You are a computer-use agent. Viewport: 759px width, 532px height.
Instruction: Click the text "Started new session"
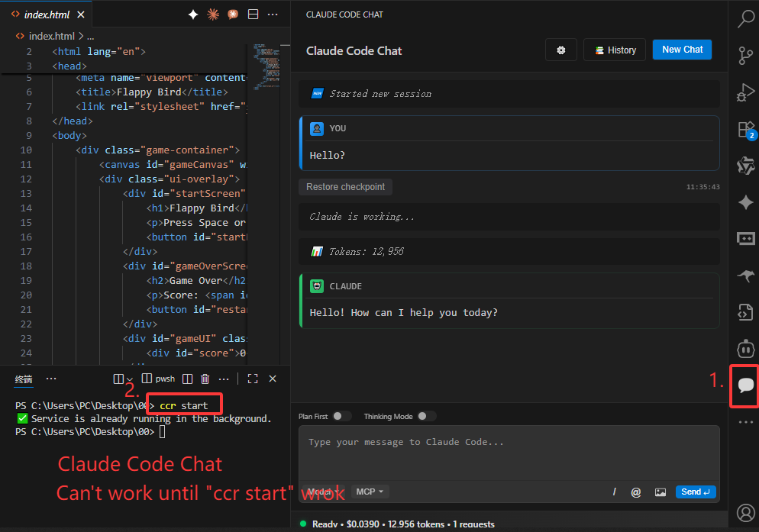[x=380, y=94]
